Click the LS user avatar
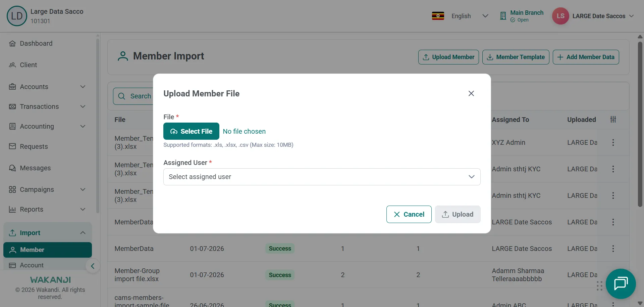 tap(560, 16)
